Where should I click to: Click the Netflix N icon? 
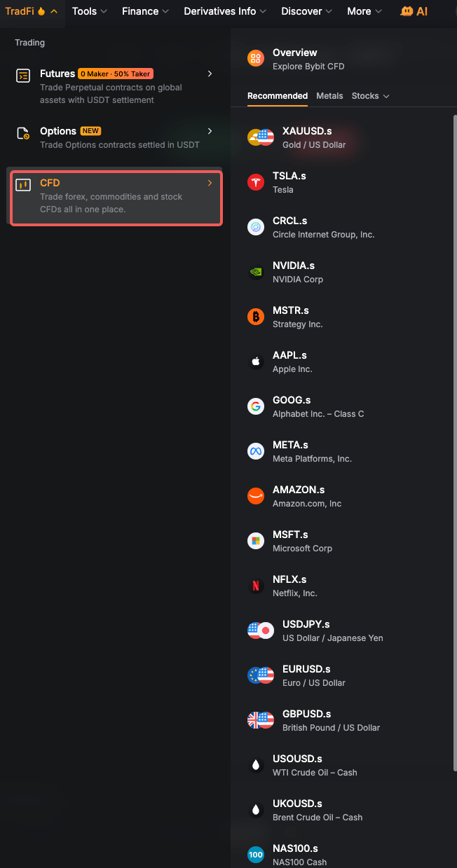256,586
